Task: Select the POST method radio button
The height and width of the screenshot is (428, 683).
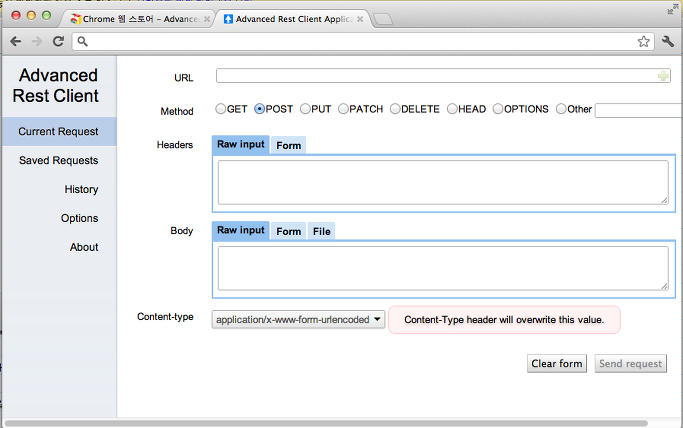Action: pos(260,109)
